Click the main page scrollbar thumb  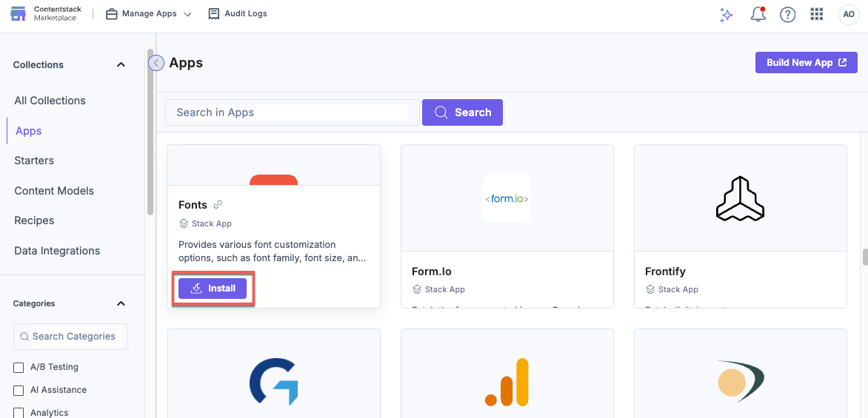coord(865,257)
